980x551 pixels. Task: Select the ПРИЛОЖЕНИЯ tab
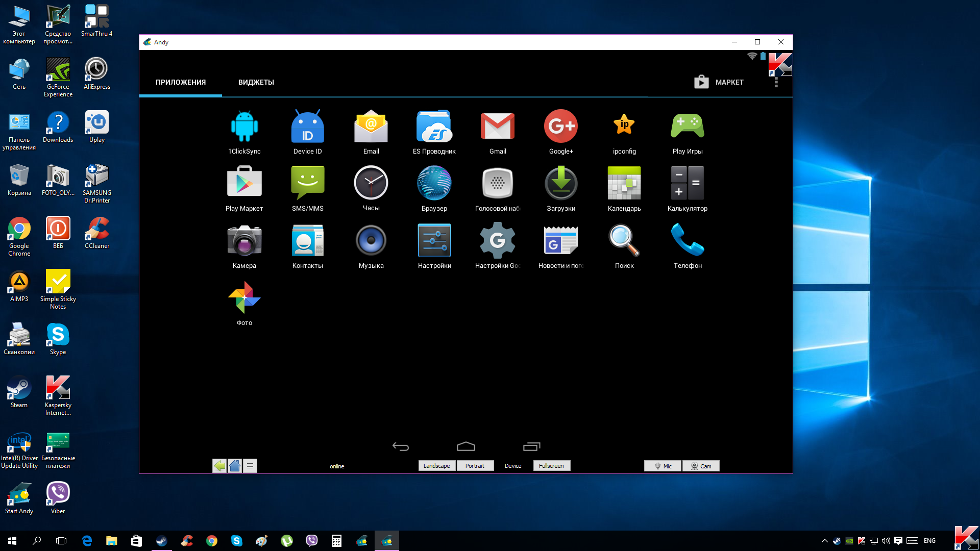coord(181,82)
